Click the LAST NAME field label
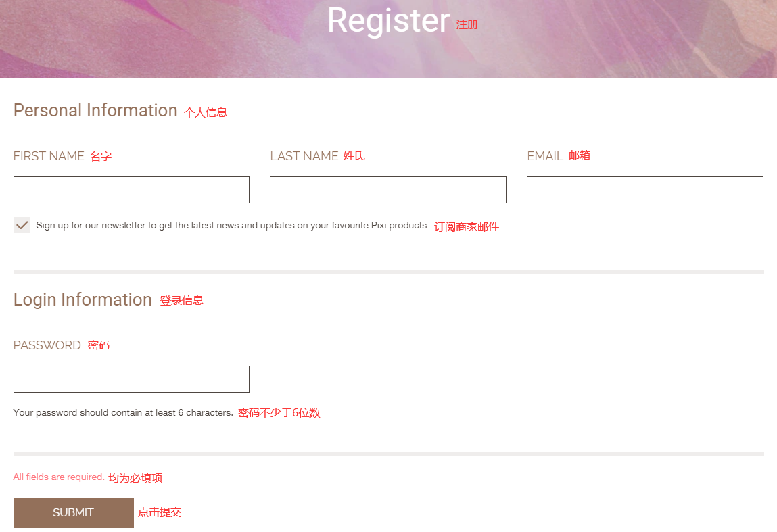Screen dimensions: 777x532 (304, 156)
